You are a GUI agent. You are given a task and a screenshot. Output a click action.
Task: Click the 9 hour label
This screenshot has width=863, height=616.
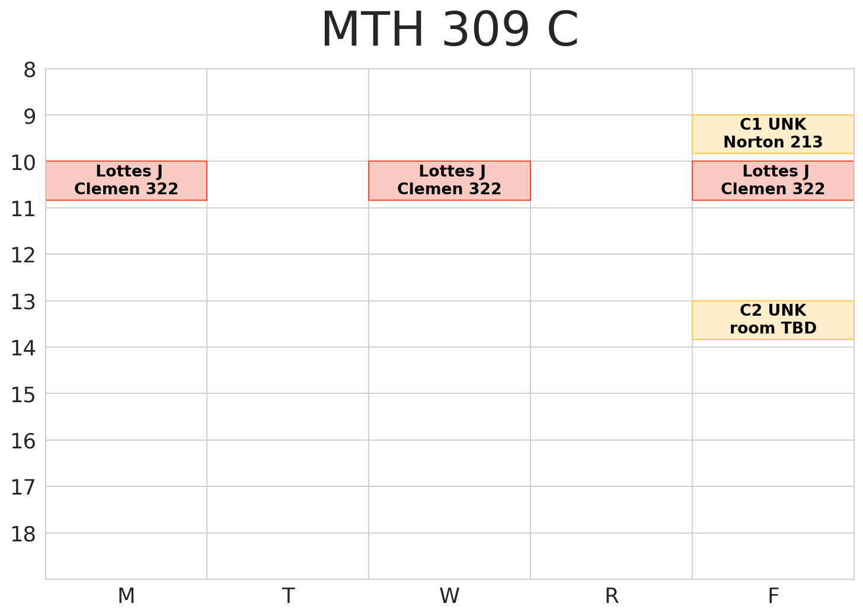pos(30,117)
